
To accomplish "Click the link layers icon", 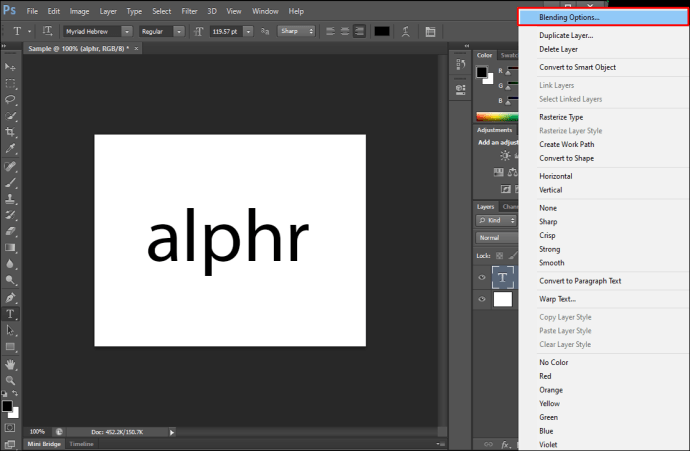I will (488, 444).
